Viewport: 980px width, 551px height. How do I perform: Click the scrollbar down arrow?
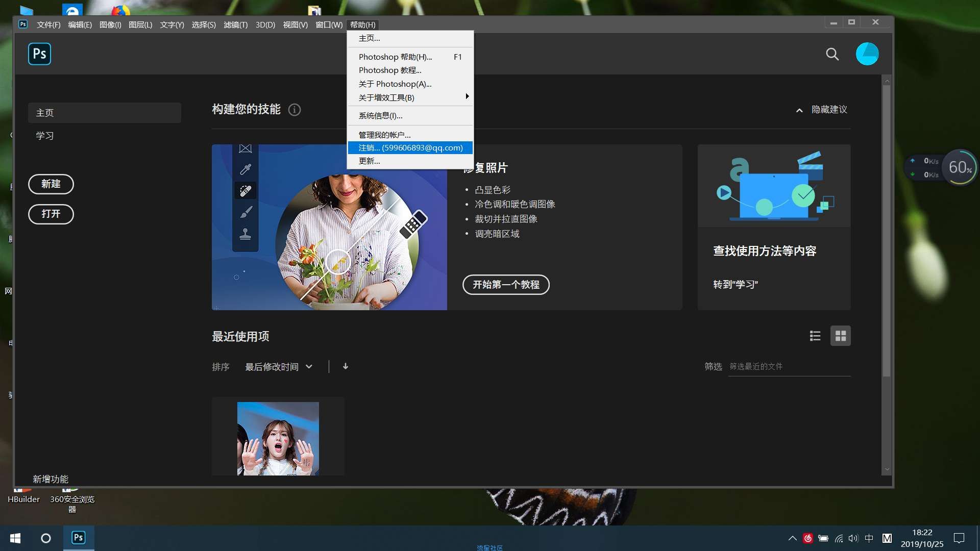click(887, 469)
